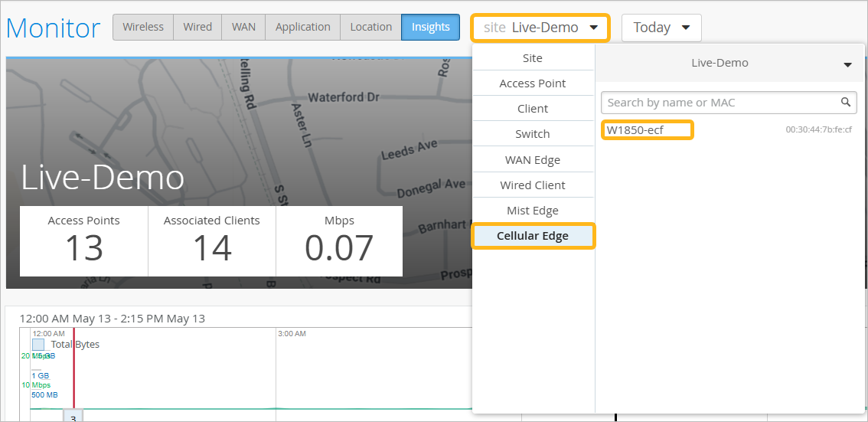Switch to the Wireless tab
Image resolution: width=868 pixels, height=422 pixels.
coord(143,27)
